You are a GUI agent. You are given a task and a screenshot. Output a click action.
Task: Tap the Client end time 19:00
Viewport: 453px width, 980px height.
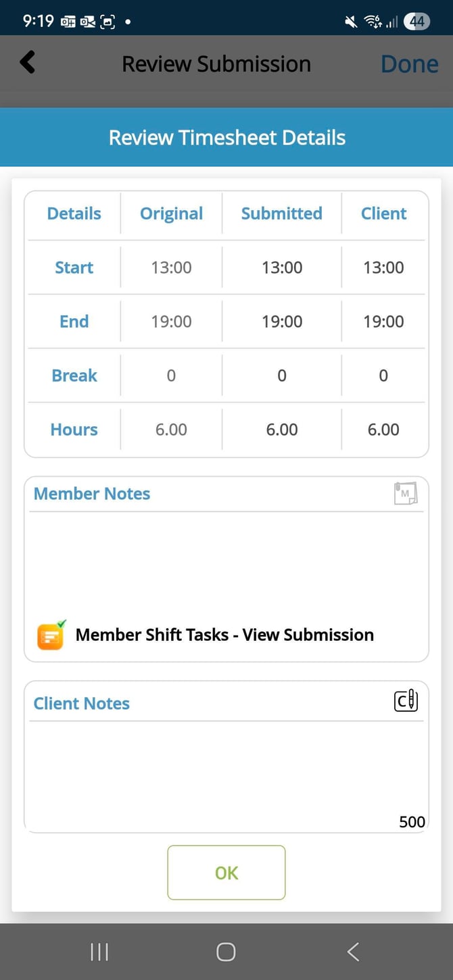coord(383,322)
